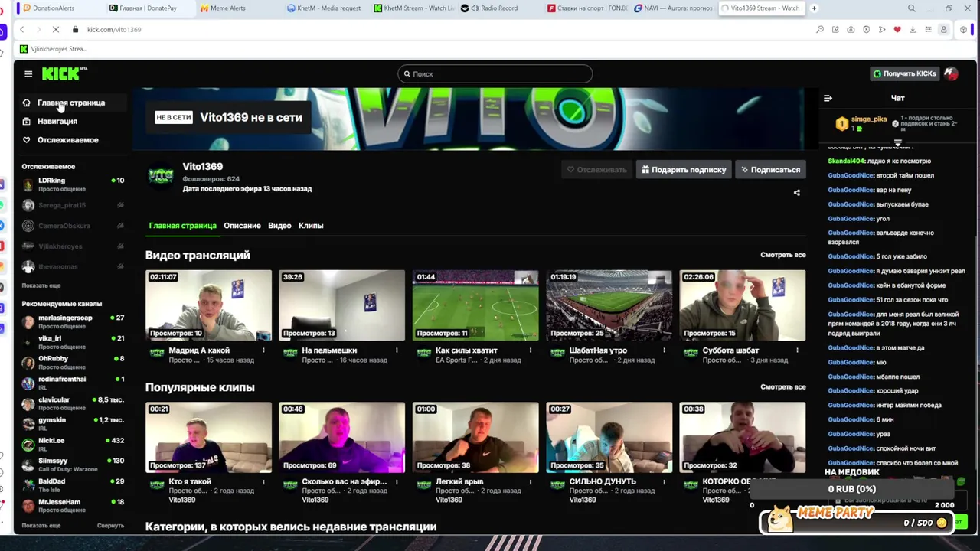Open Мадрид А какой video thumbnail
980x551 pixels.
208,305
